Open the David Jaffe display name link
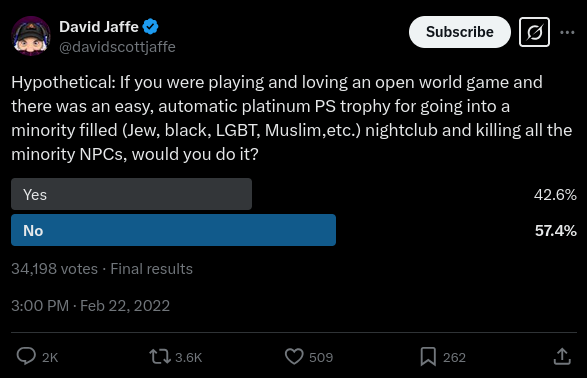 (x=99, y=27)
